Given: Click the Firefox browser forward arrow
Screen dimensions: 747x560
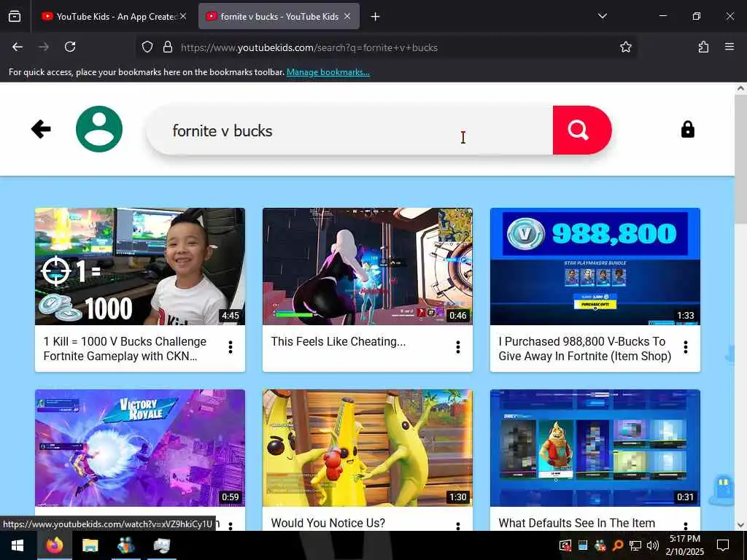Looking at the screenshot, I should click(44, 47).
